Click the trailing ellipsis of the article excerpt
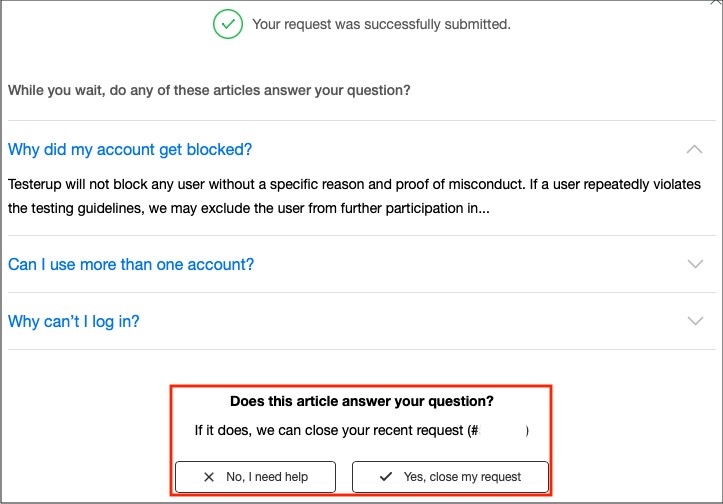 (x=484, y=208)
